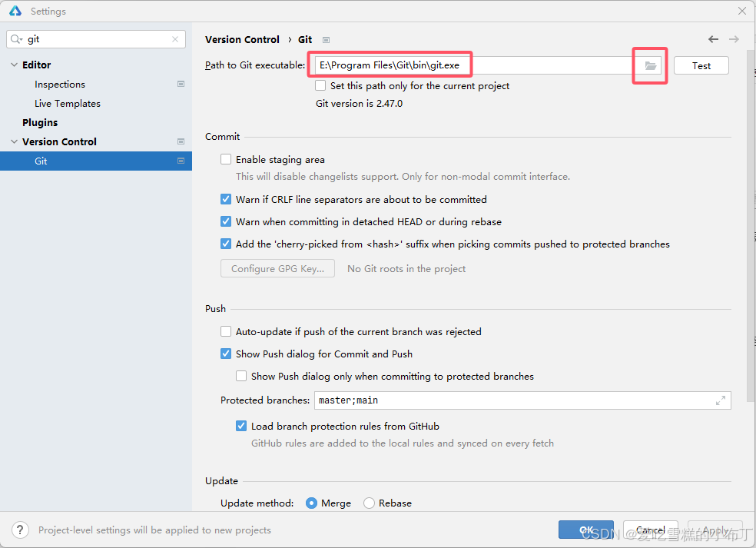Click the project-level marker icon on Version Control row

click(x=181, y=142)
